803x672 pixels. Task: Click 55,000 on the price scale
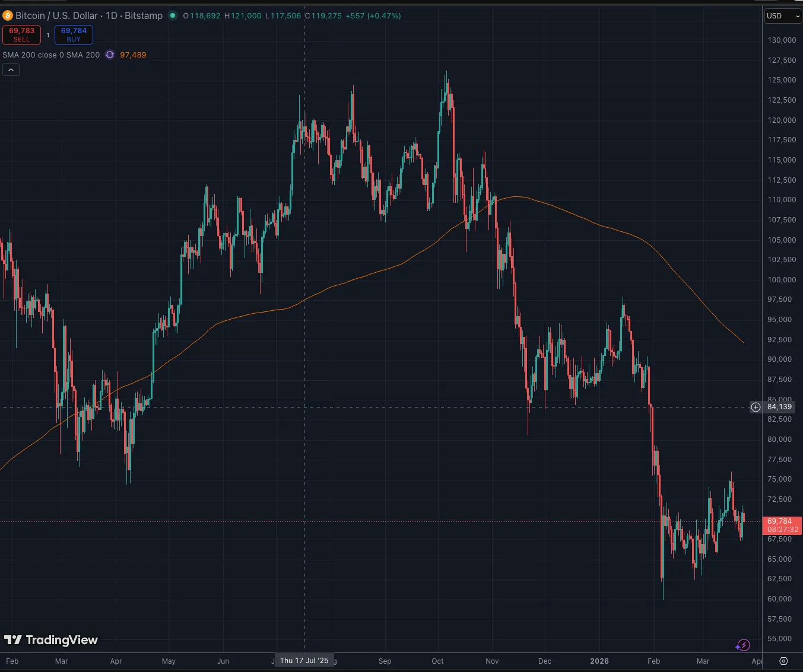[x=779, y=639]
